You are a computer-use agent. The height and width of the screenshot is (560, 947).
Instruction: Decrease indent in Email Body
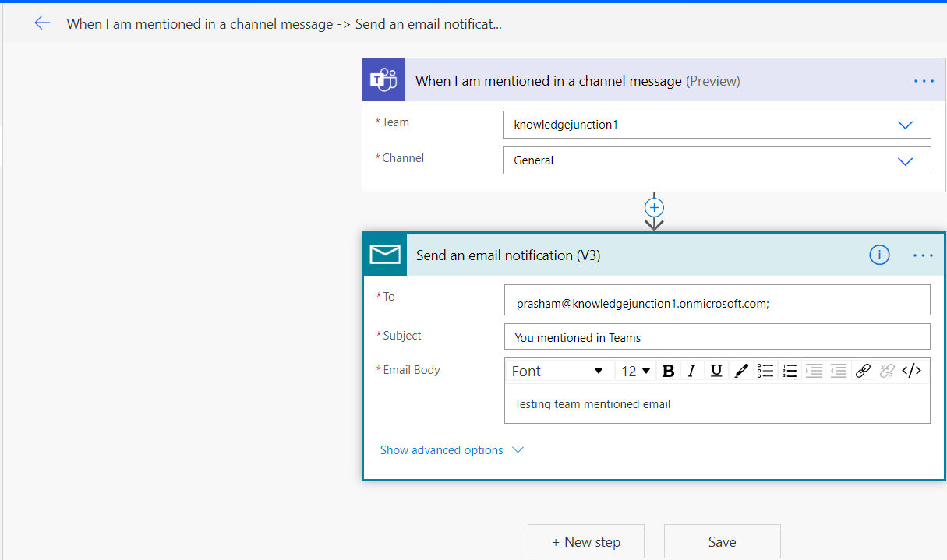(x=838, y=371)
